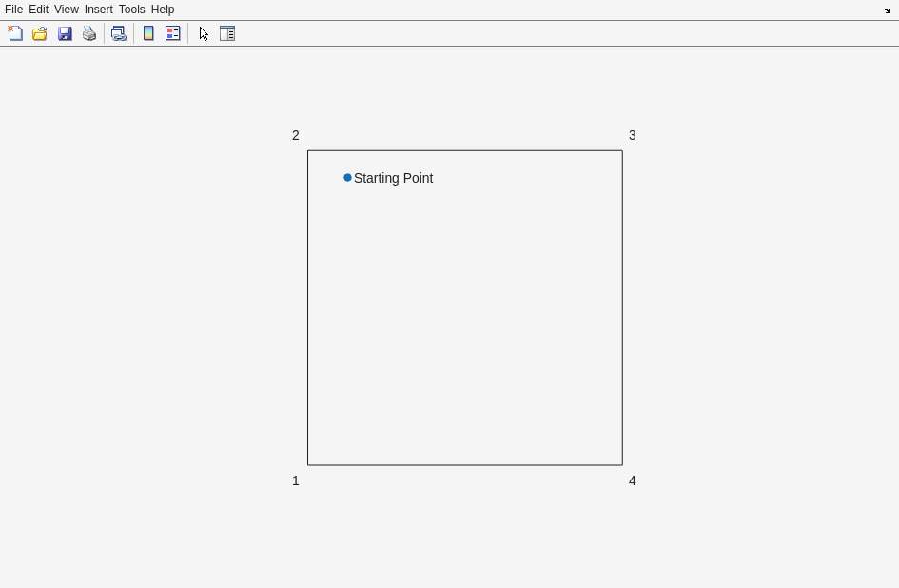Image resolution: width=899 pixels, height=588 pixels.
Task: Save the figure using the floppy disk icon
Action: click(x=65, y=33)
